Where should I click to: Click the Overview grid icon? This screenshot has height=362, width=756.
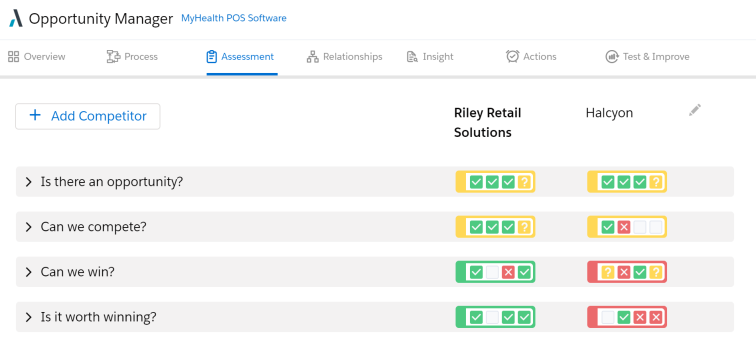click(14, 57)
